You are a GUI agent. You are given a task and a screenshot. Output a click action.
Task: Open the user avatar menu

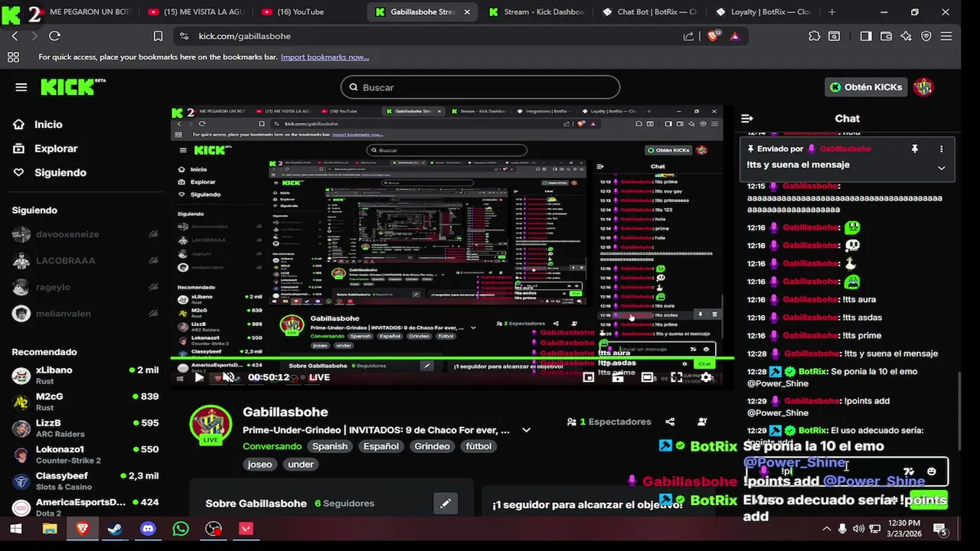[x=923, y=87]
